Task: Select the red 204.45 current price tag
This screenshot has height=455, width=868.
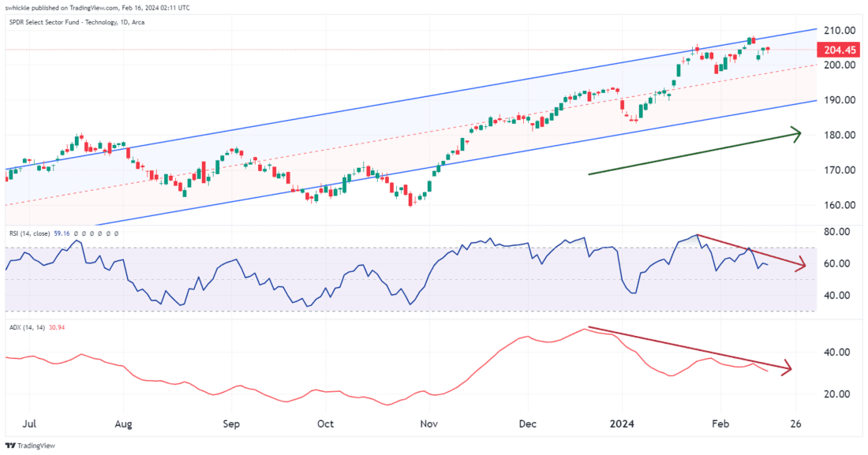Action: (x=839, y=49)
